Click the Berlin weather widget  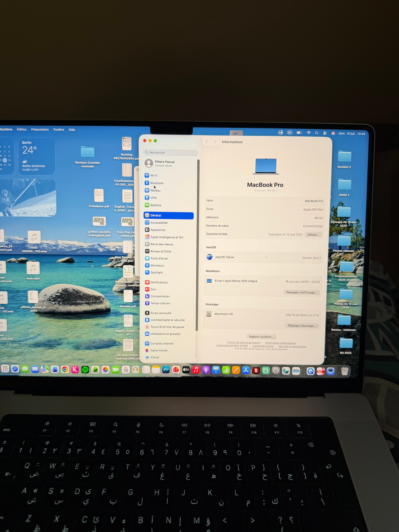click(x=37, y=156)
